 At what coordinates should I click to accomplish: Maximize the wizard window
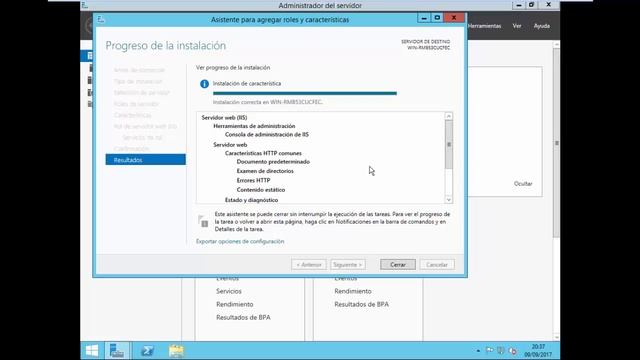tap(437, 18)
